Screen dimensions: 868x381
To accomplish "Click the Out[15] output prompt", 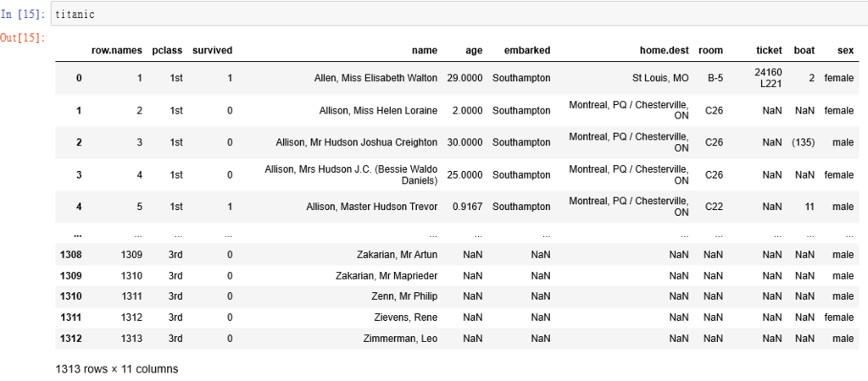I will [x=23, y=37].
